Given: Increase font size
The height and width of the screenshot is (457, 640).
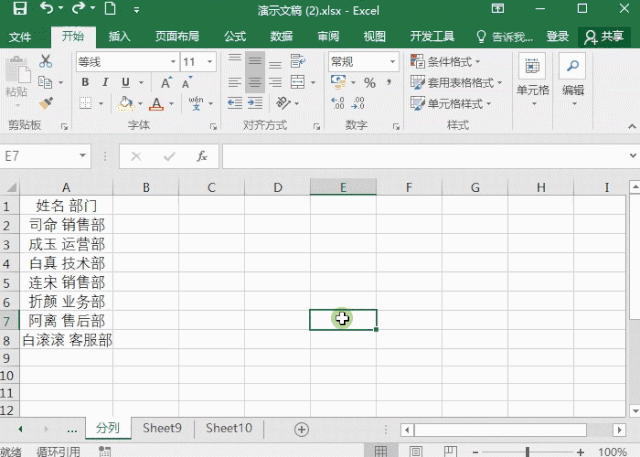Looking at the screenshot, I should pyautogui.click(x=166, y=83).
